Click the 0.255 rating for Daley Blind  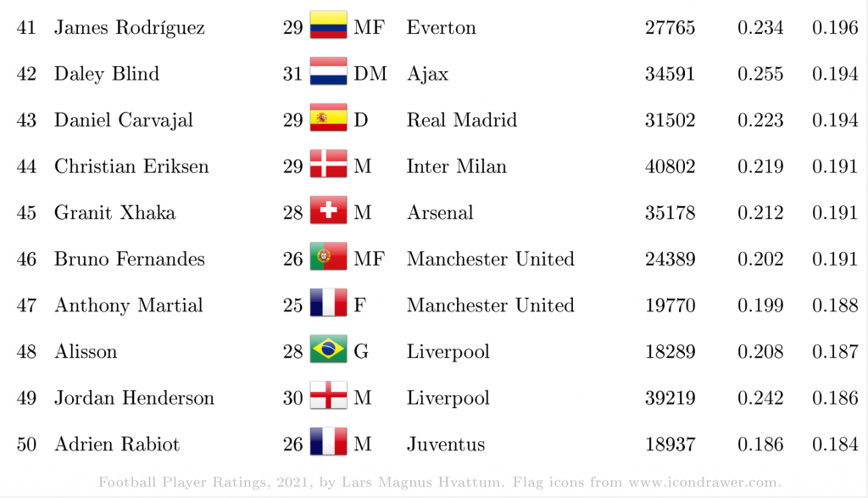[760, 74]
